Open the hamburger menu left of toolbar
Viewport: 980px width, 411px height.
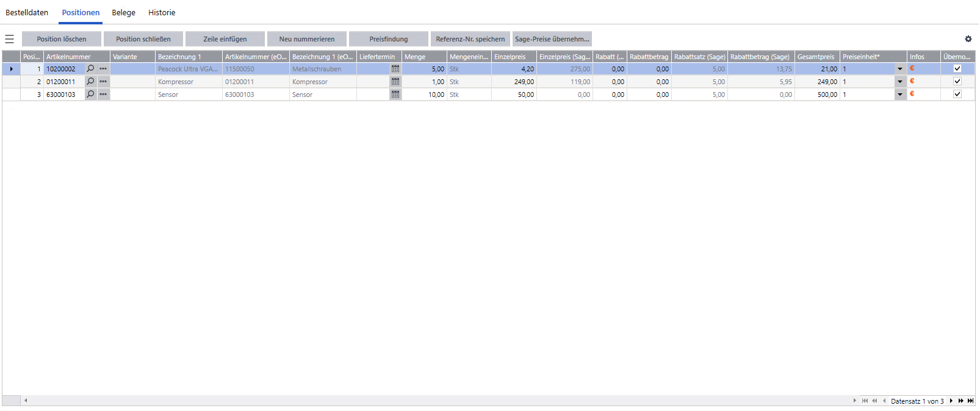pyautogui.click(x=9, y=39)
